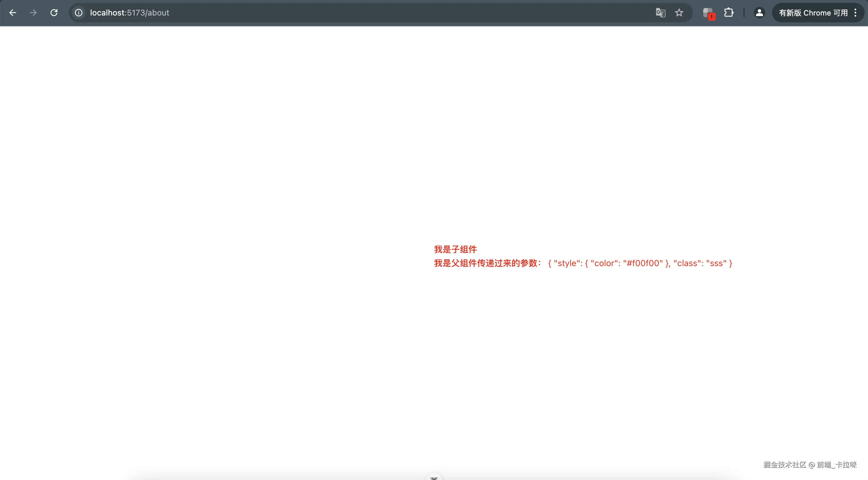This screenshot has height=480, width=868.
Task: Go back to the previous page
Action: coord(13,13)
